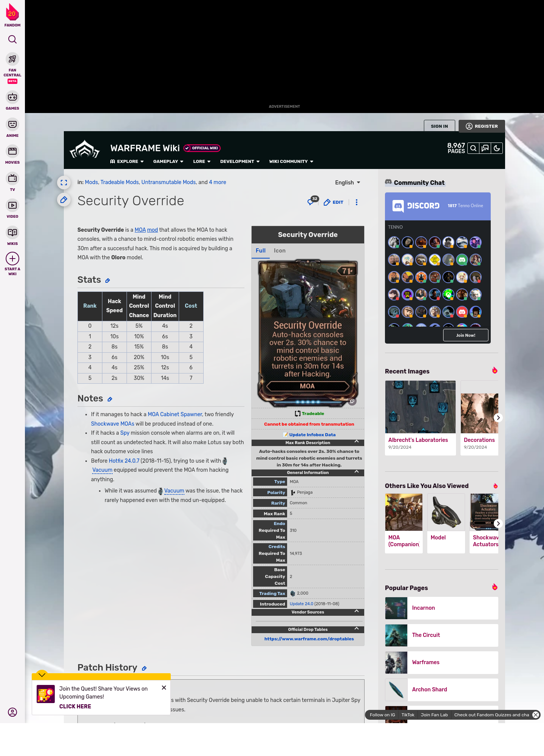Click the Edit page button
Screen dimensions: 544x756
pyautogui.click(x=334, y=202)
